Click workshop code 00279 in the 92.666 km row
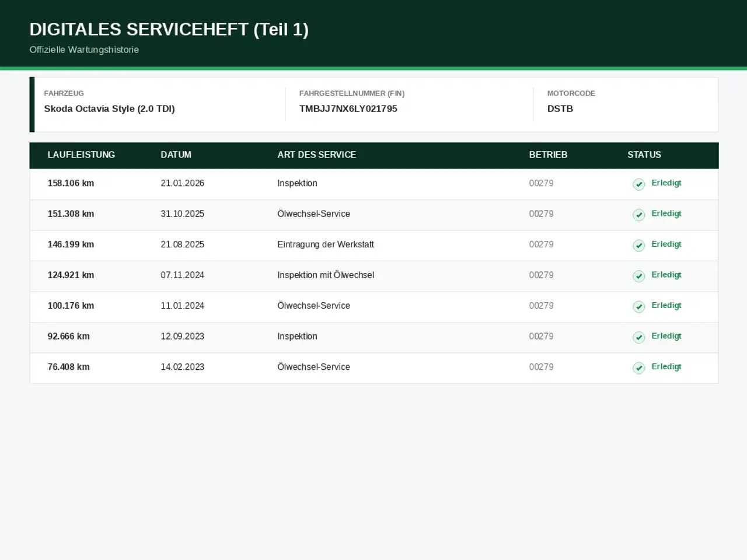Screen dimensions: 747x560 tap(542, 337)
